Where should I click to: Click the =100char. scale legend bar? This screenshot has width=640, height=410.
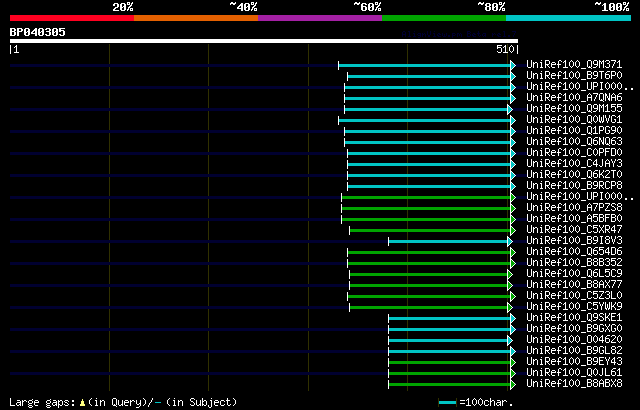coord(447,403)
